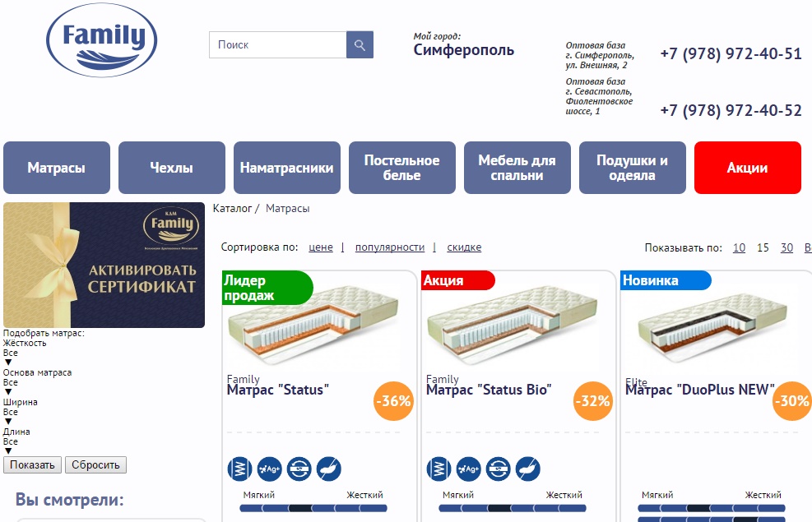Open the Матрасы category
Screen dimensions: 812x522
click(x=57, y=168)
